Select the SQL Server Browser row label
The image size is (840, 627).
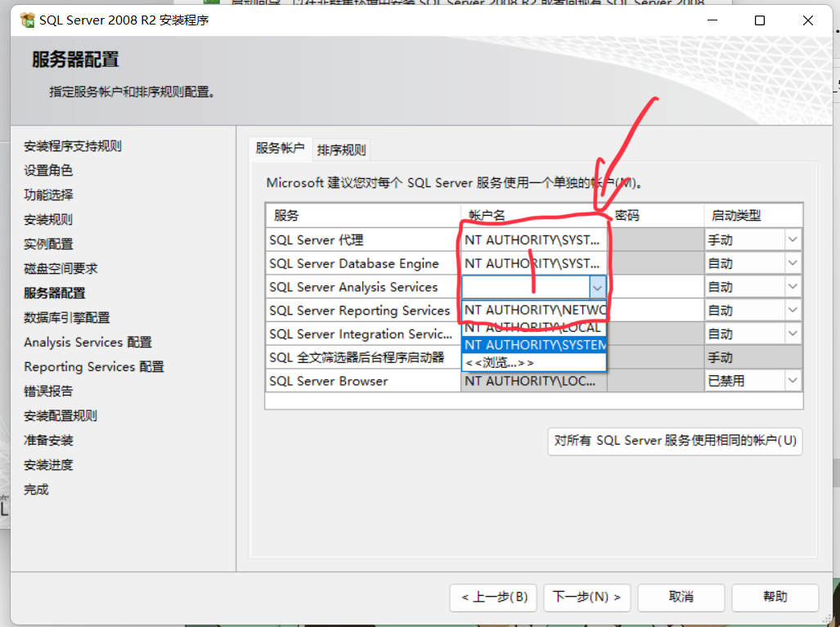[x=328, y=381]
